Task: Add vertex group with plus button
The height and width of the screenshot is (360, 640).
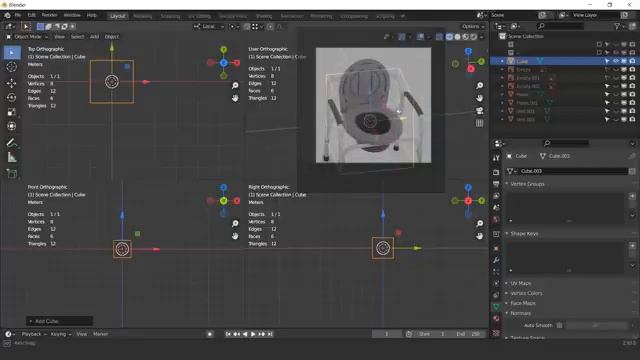Action: click(632, 196)
